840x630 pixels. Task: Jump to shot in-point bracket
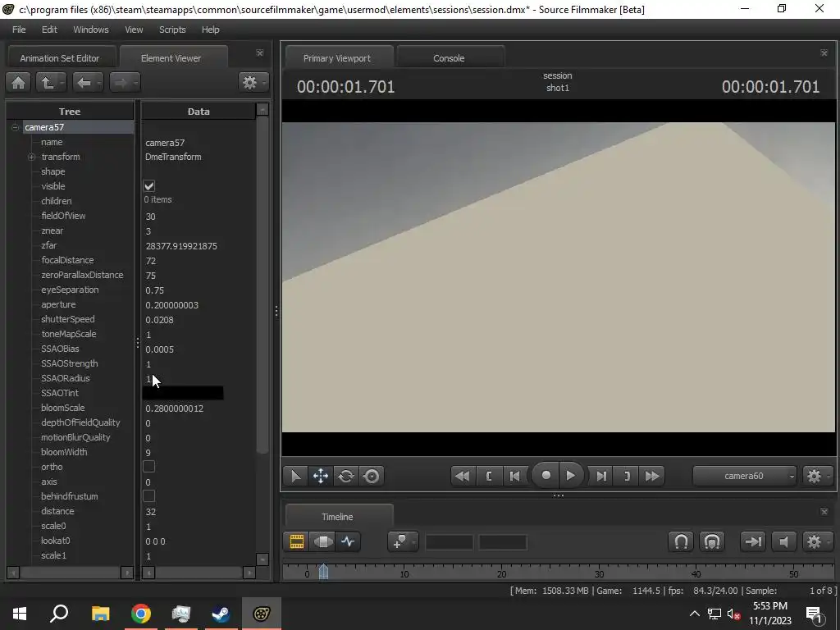[489, 476]
